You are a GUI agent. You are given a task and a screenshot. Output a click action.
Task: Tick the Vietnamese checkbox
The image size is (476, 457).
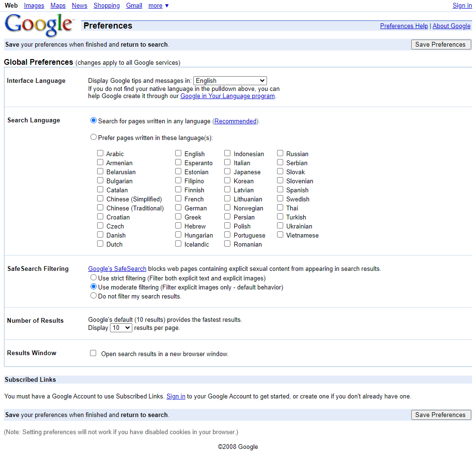(280, 235)
